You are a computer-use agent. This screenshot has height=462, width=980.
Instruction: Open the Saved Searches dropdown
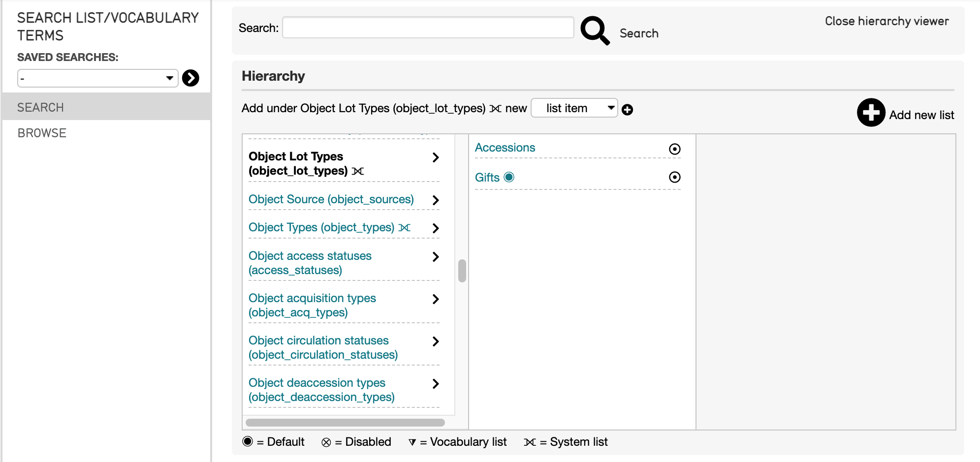coord(97,78)
